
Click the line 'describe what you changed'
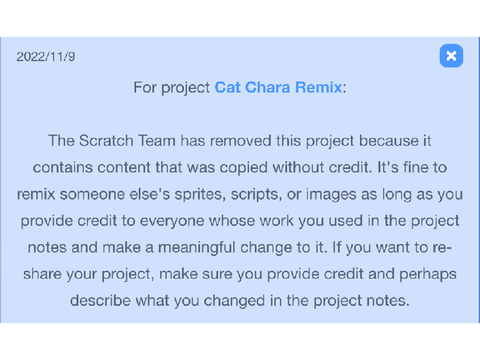click(x=240, y=301)
